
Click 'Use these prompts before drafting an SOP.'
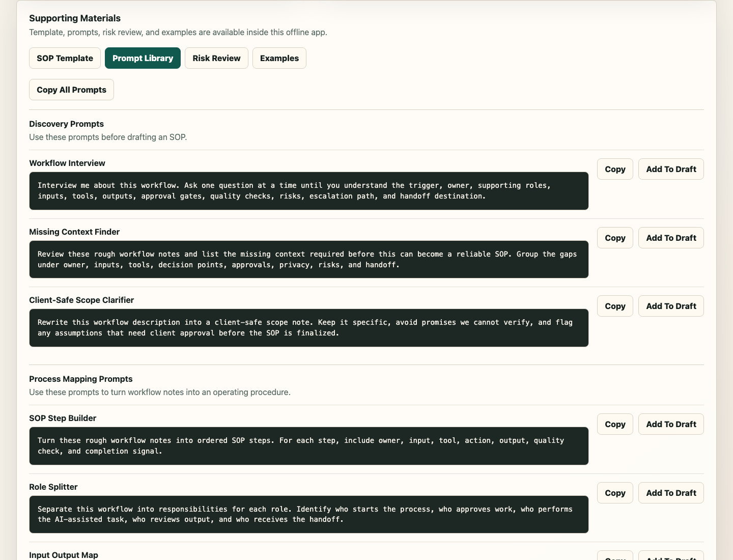click(108, 137)
